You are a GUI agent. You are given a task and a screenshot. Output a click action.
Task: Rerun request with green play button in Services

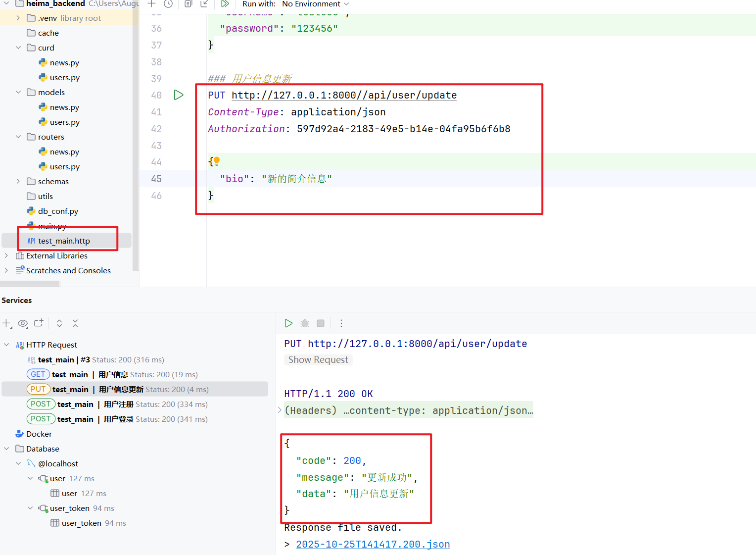point(288,323)
